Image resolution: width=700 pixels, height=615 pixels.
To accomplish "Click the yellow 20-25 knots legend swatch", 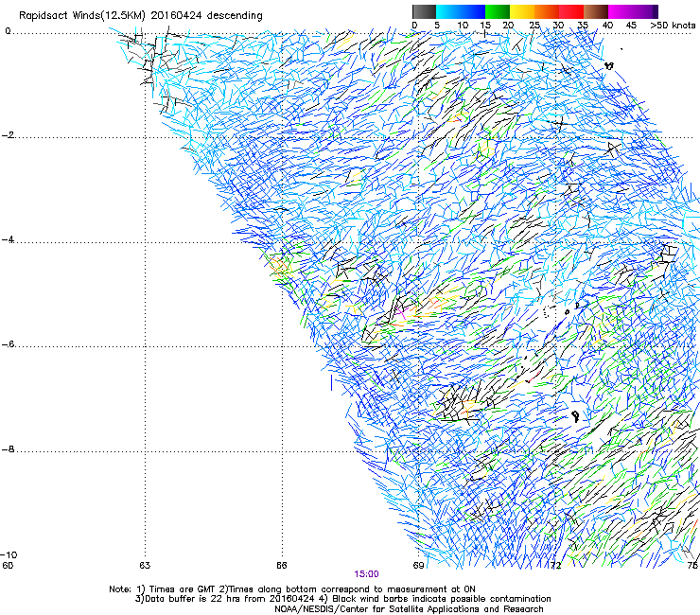I will point(522,11).
